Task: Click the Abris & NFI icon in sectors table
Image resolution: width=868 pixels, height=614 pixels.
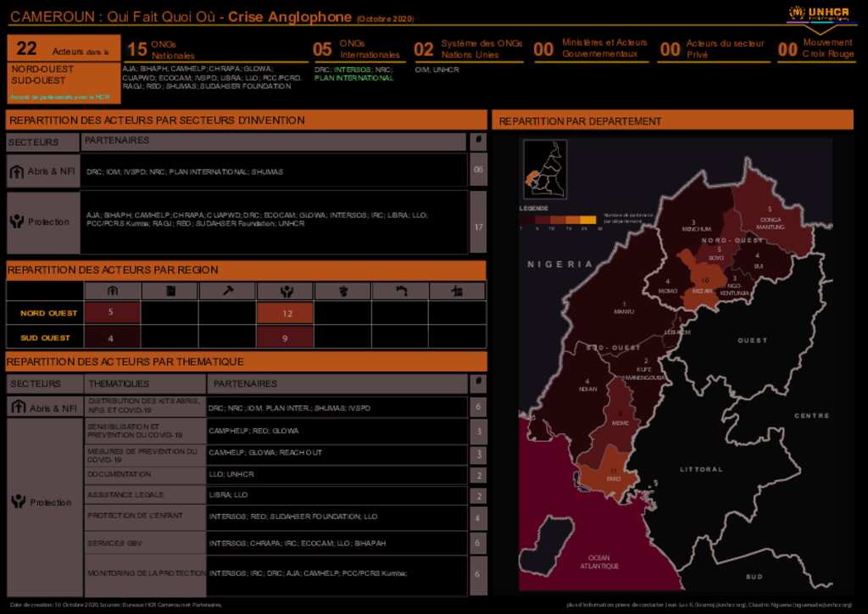Action: pos(17,172)
